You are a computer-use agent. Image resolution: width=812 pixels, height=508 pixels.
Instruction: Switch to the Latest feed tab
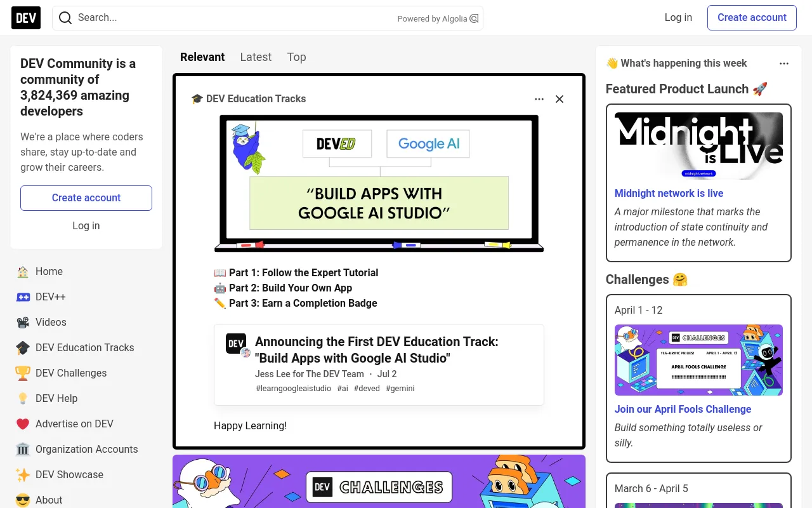256,57
